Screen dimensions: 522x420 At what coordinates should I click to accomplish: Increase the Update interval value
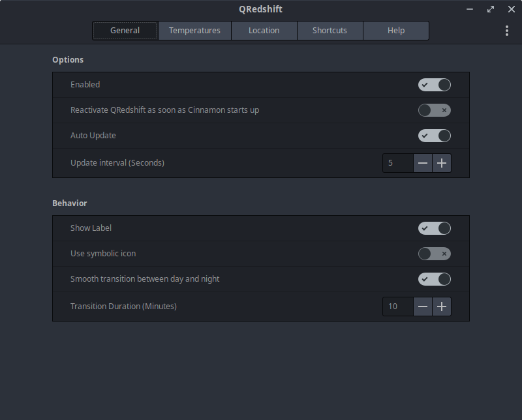coord(442,163)
